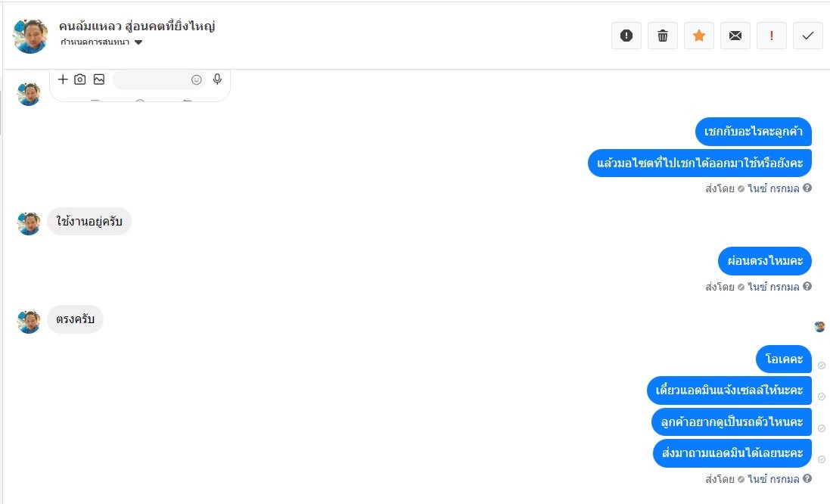Select the message bubble ใช้งานอยู่ครับ
The height and width of the screenshot is (504, 830).
point(89,221)
